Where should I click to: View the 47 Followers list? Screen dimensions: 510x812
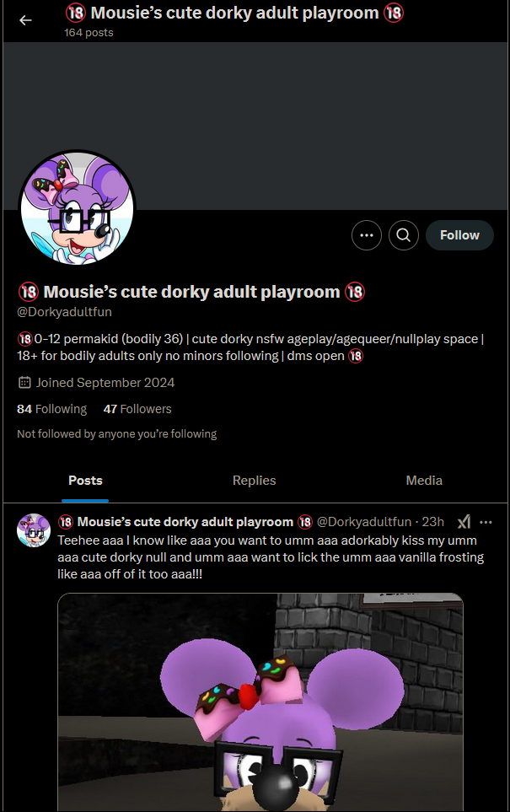[x=137, y=409]
